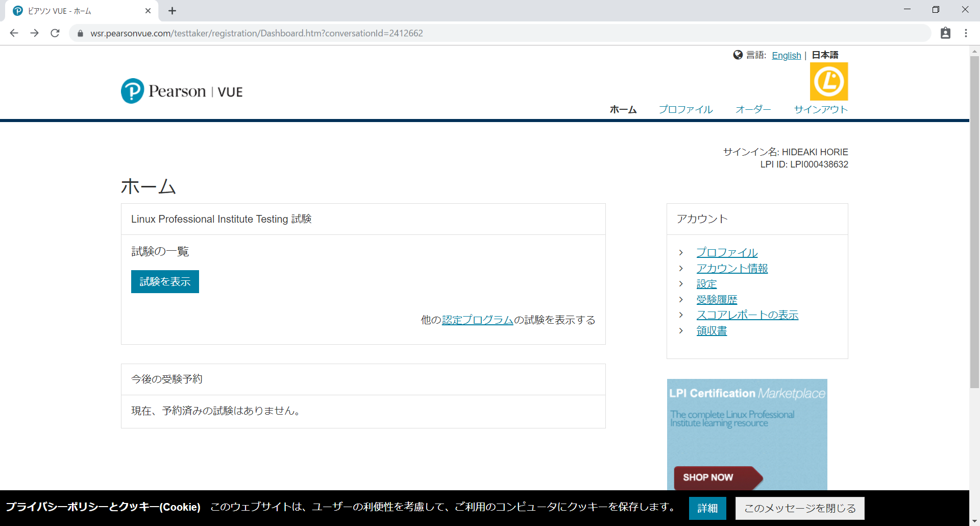Screen dimensions: 980x526
Task: Open スコアレポートの表示 link
Action: point(747,315)
